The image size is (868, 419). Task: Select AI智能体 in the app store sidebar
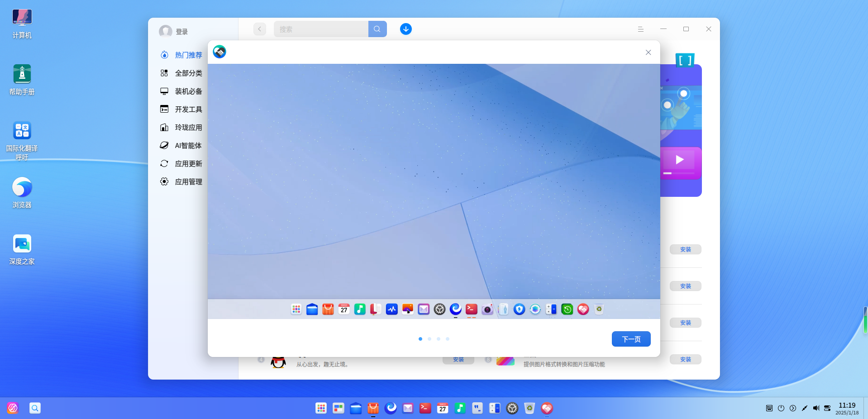[x=181, y=145]
